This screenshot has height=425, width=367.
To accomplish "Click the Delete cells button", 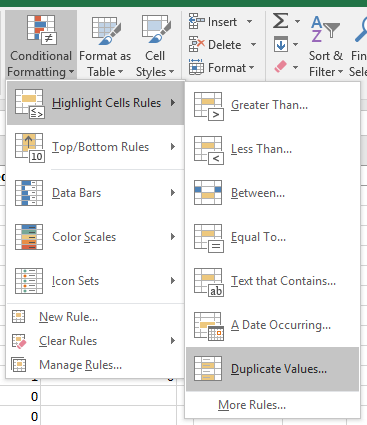I will [215, 45].
